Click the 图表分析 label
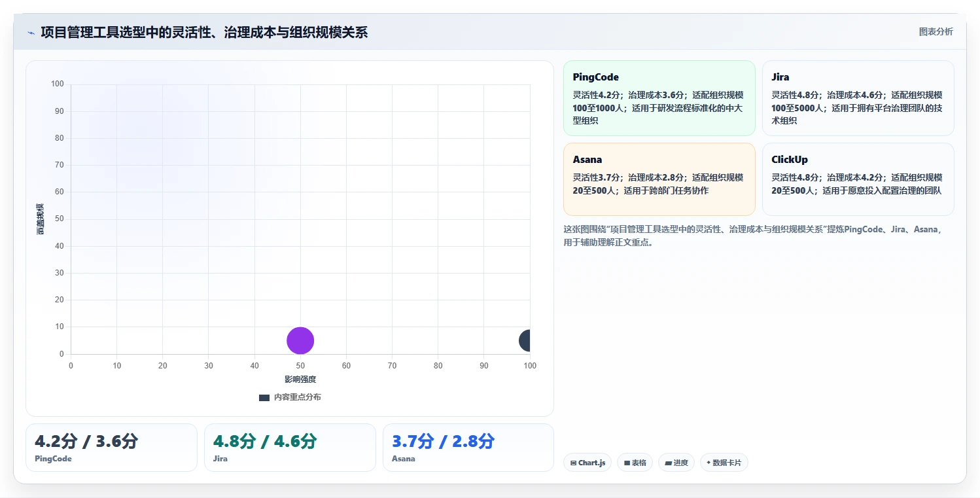This screenshot has height=498, width=980. coord(936,31)
